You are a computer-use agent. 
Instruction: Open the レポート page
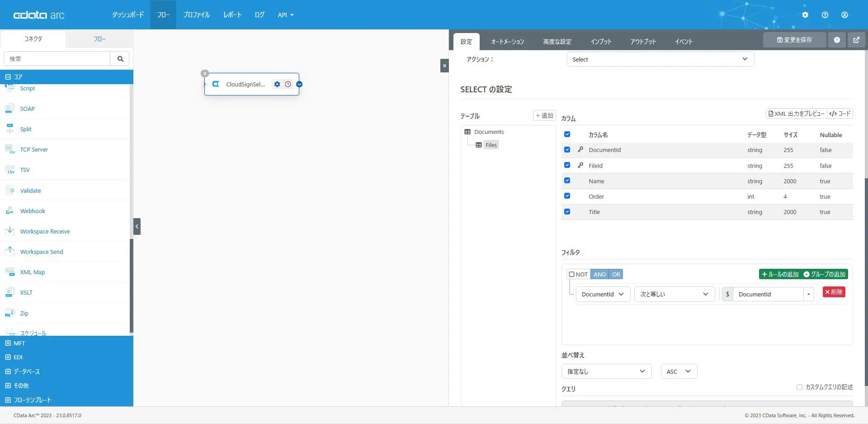pyautogui.click(x=232, y=15)
